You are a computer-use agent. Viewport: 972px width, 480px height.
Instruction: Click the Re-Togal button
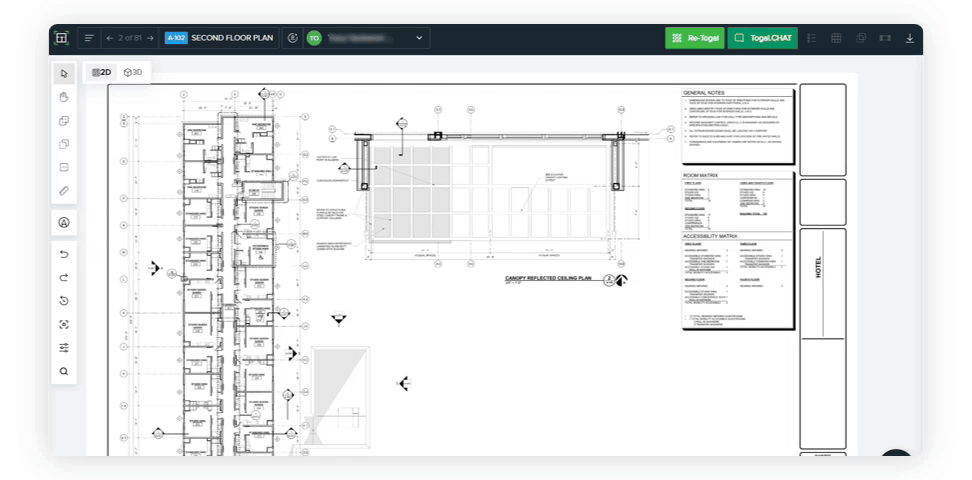coord(694,38)
